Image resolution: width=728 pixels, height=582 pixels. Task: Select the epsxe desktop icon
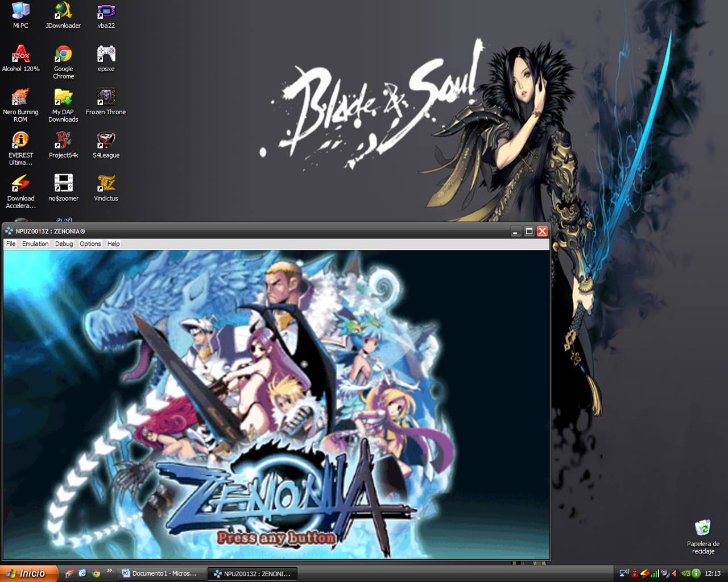(x=106, y=55)
